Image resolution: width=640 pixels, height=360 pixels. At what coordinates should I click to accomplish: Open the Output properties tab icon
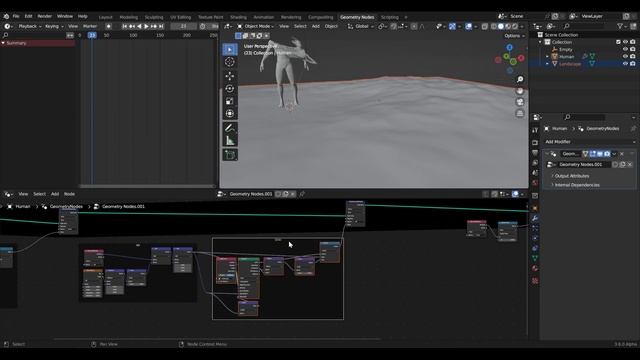tap(535, 153)
